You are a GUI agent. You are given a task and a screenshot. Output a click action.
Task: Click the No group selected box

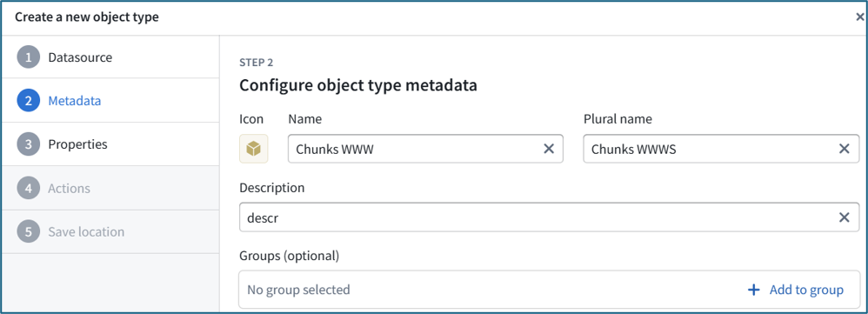[x=549, y=289]
